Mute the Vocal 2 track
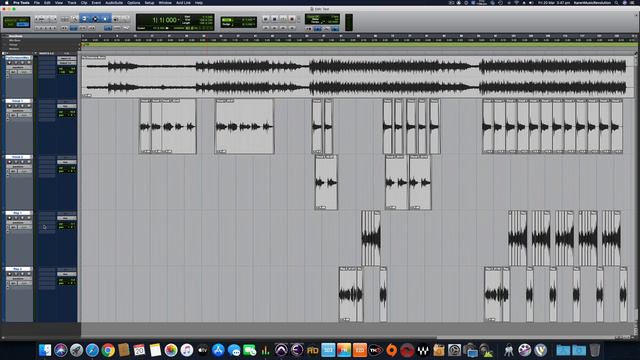The width and height of the screenshot is (640, 360). pos(29,162)
